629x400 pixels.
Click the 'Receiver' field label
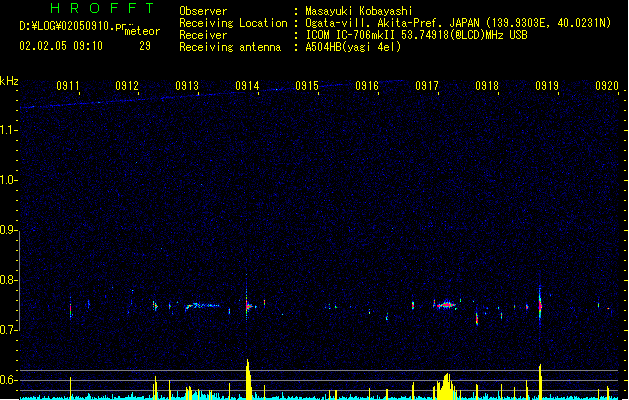pos(203,35)
